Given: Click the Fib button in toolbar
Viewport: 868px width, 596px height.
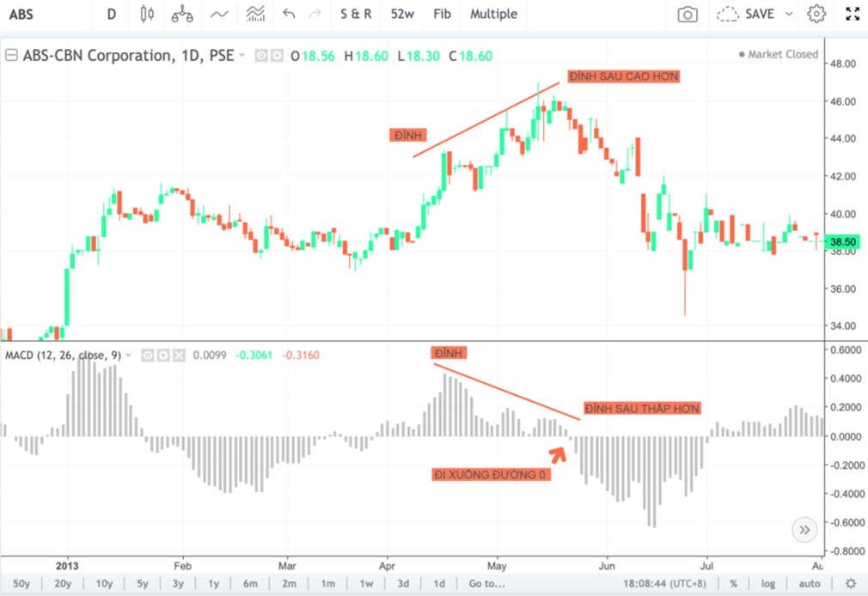Looking at the screenshot, I should (442, 14).
